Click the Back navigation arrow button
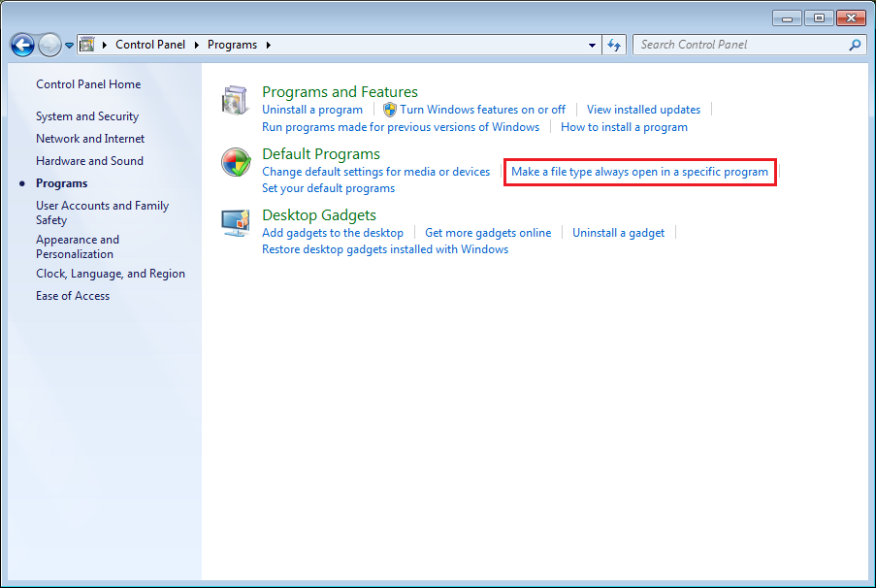 click(23, 45)
